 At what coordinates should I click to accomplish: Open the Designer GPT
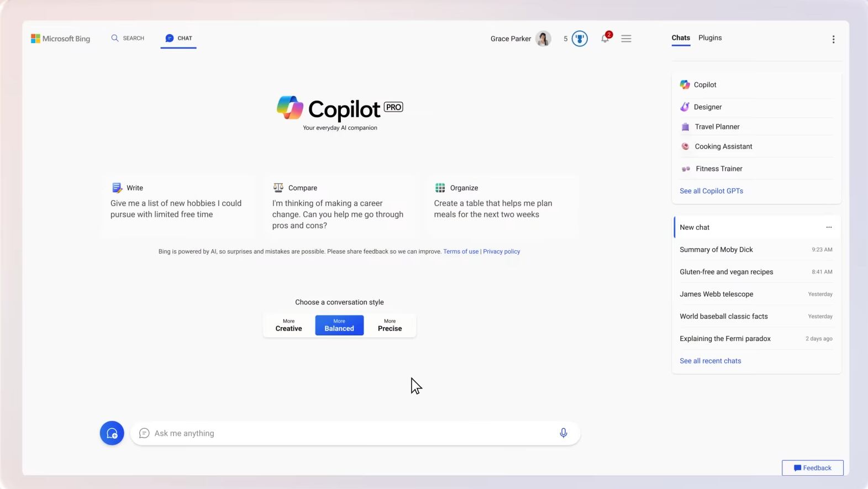(x=707, y=107)
